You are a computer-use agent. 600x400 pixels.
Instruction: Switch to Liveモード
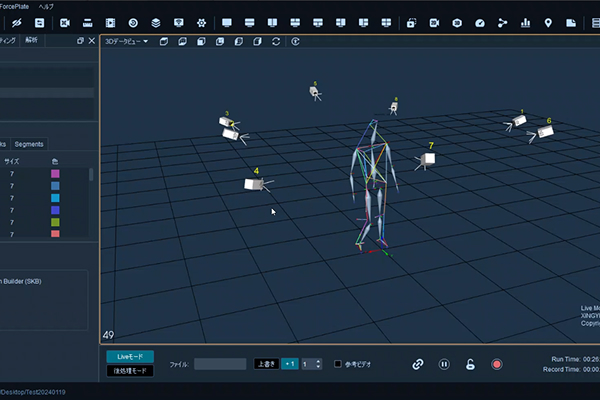coord(129,357)
